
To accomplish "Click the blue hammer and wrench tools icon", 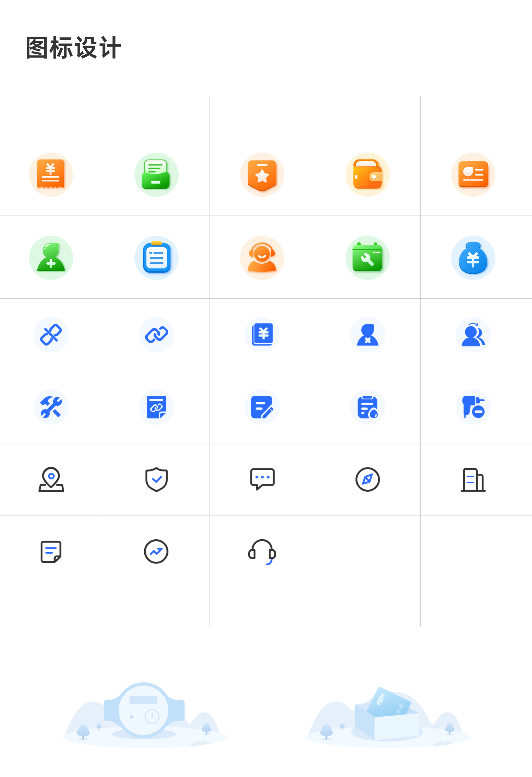I will [51, 407].
